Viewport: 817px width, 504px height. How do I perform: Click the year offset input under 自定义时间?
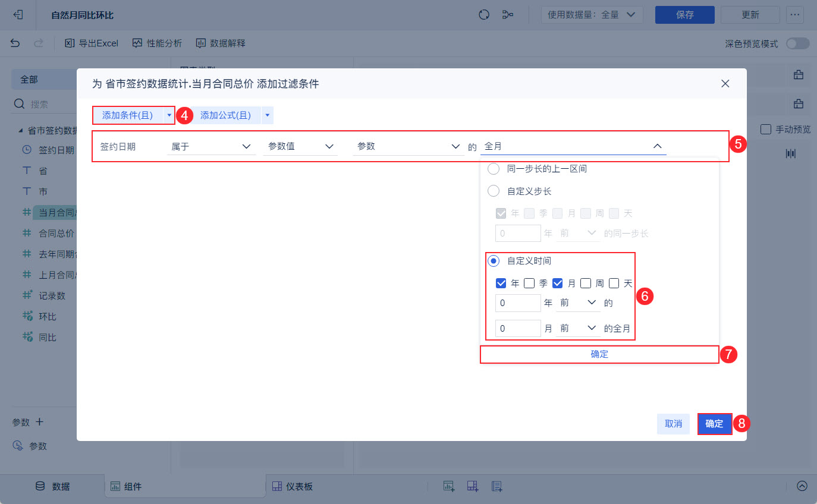(518, 303)
